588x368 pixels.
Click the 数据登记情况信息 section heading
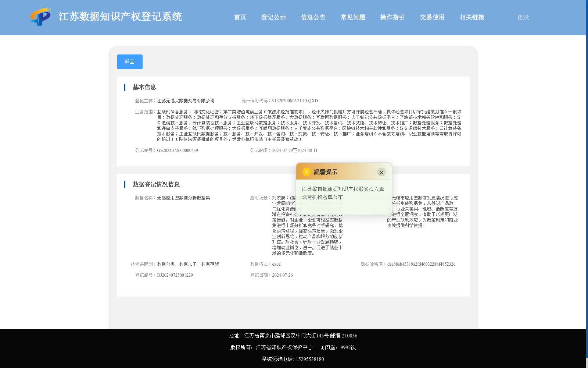[156, 184]
